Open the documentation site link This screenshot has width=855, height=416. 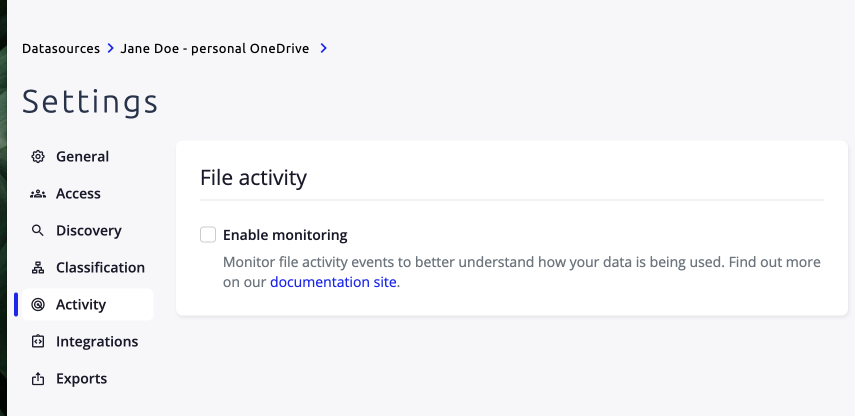pos(333,282)
